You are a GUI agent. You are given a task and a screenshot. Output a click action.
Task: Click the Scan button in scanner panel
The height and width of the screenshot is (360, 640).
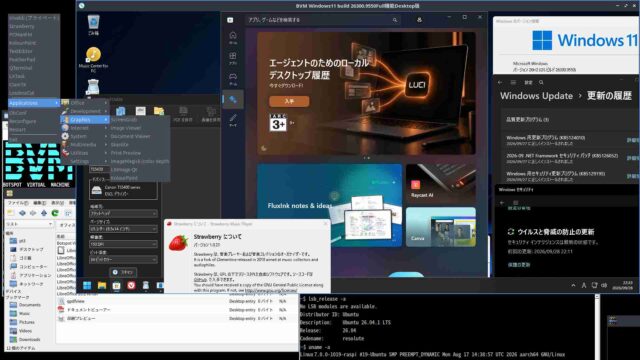(123, 272)
